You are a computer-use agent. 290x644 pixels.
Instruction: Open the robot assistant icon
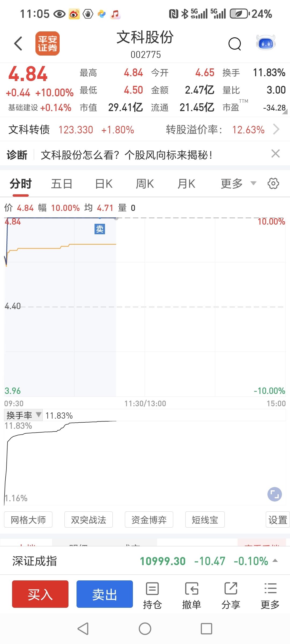[x=266, y=42]
